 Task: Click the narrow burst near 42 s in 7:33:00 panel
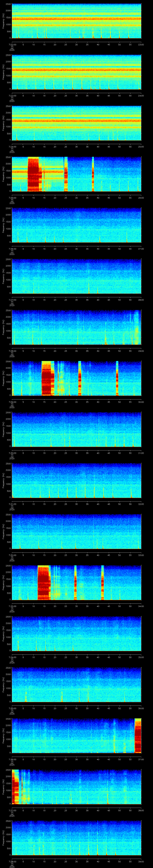pos(102,583)
